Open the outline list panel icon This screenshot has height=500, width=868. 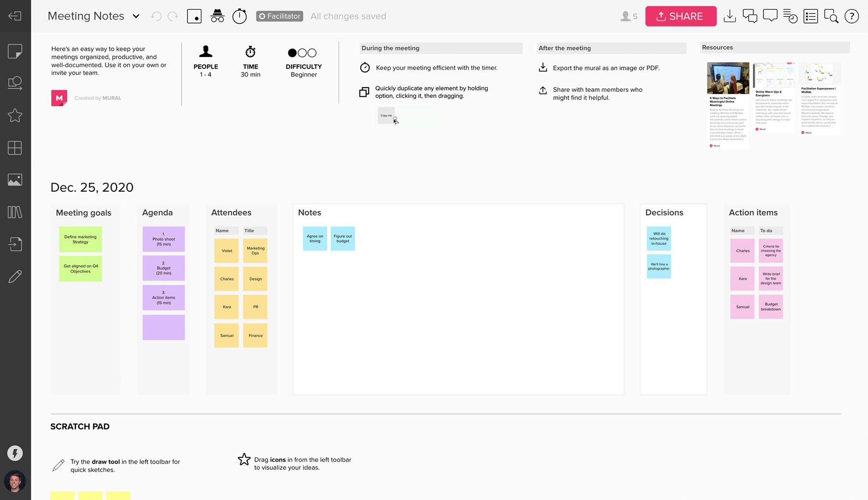(x=810, y=16)
